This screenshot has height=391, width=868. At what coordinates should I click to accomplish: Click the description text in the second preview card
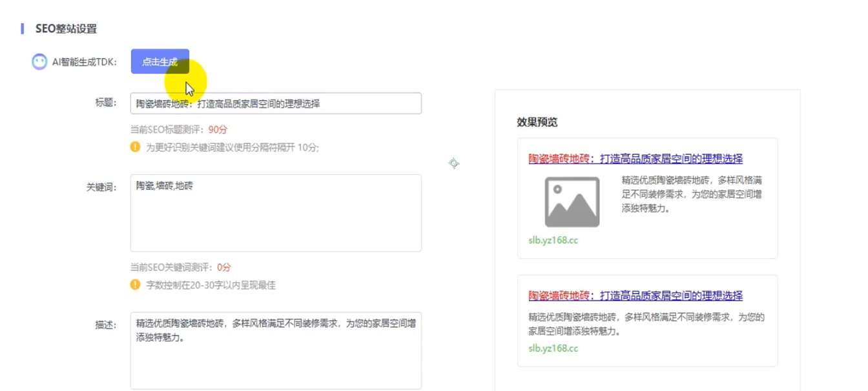646,324
